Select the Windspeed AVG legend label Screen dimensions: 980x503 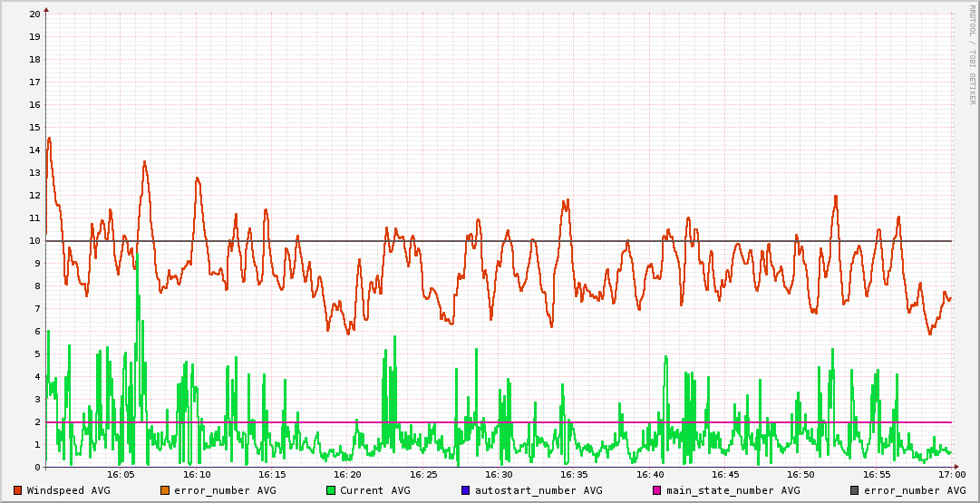pos(68,490)
